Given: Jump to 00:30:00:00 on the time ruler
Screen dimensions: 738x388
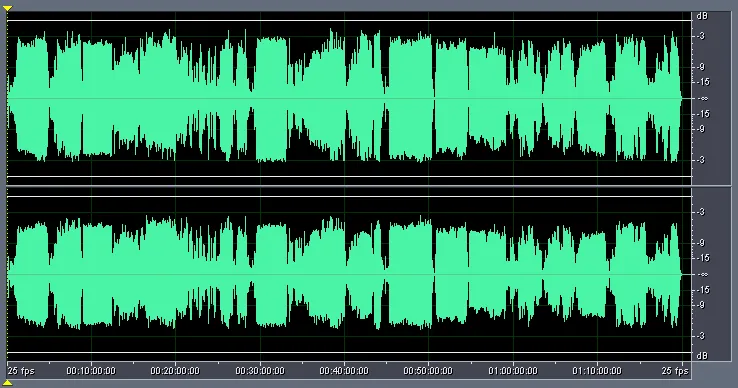Looking at the screenshot, I should 260,371.
